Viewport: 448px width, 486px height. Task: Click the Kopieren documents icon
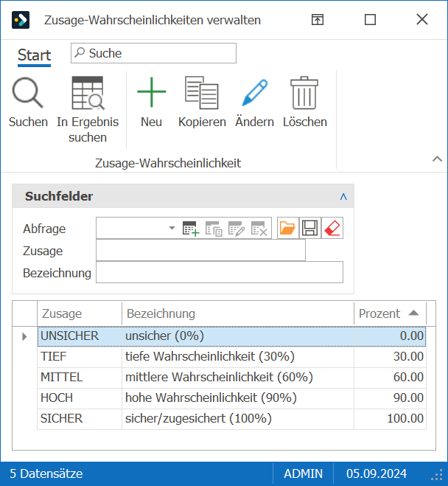point(202,93)
